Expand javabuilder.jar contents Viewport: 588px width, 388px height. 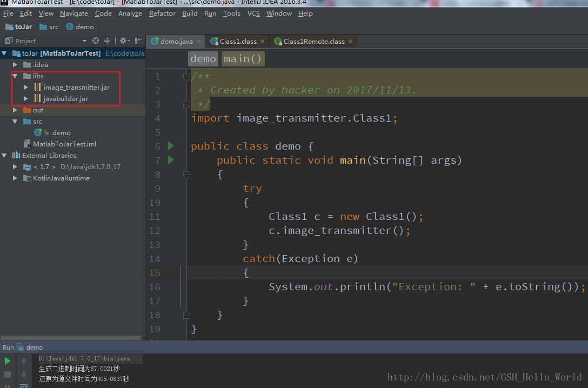26,98
